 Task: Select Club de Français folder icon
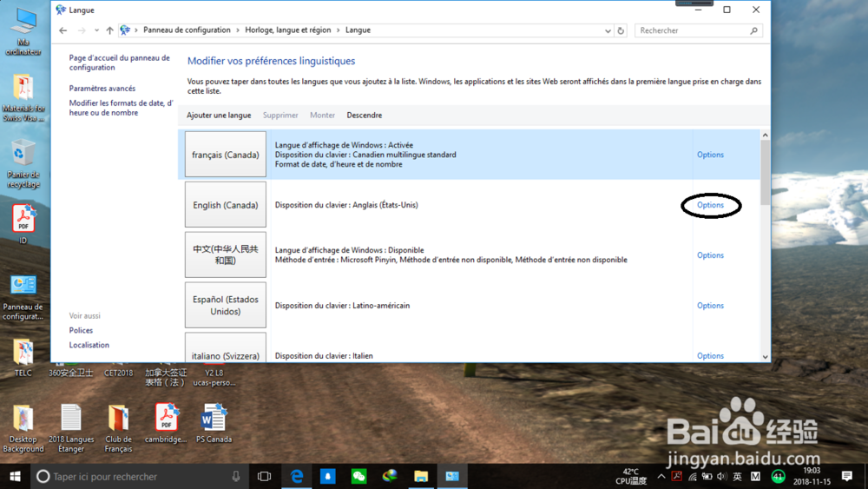pos(118,429)
